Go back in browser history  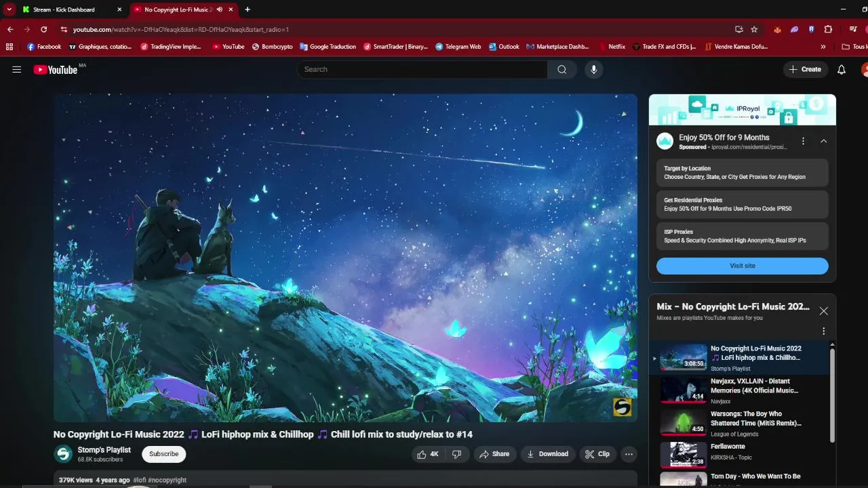point(10,29)
